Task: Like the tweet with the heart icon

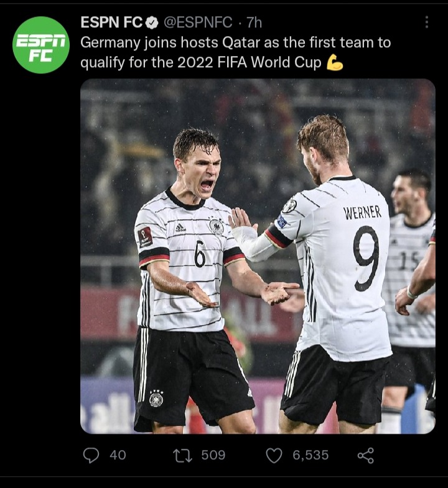Action: click(x=274, y=456)
